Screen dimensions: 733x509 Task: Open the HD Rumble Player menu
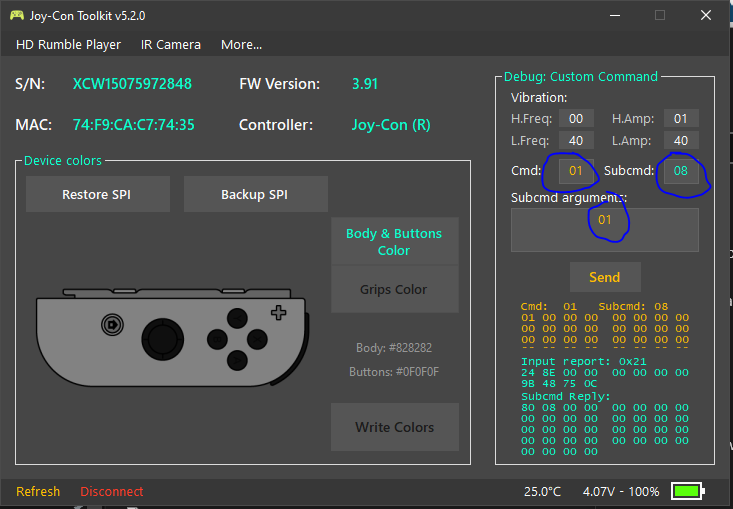click(x=68, y=44)
